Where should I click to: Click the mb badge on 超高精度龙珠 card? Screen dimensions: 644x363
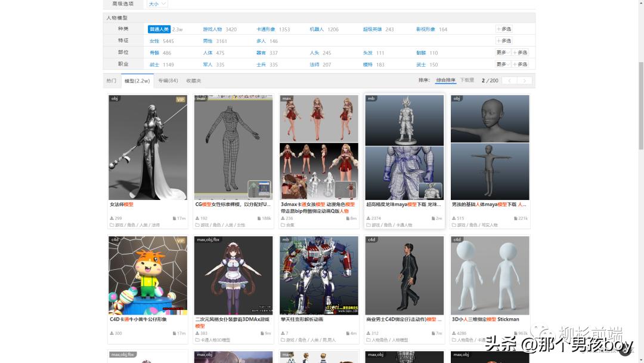(370, 99)
